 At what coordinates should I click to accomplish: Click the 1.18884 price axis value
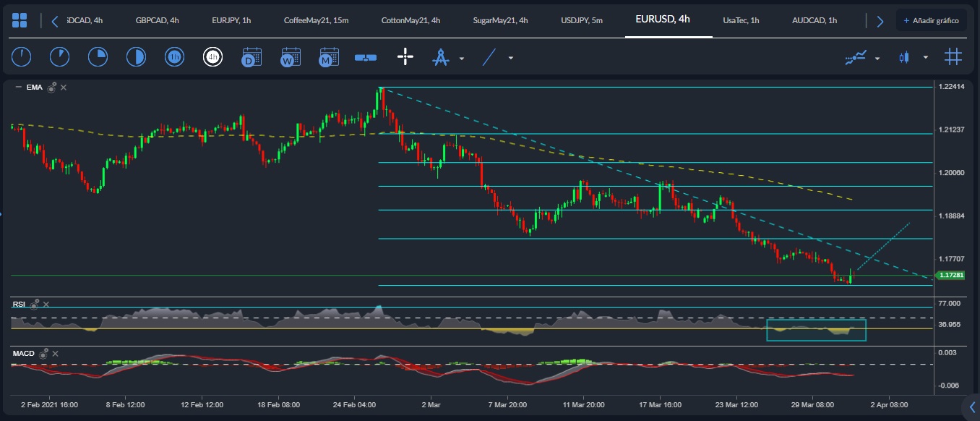click(x=951, y=216)
